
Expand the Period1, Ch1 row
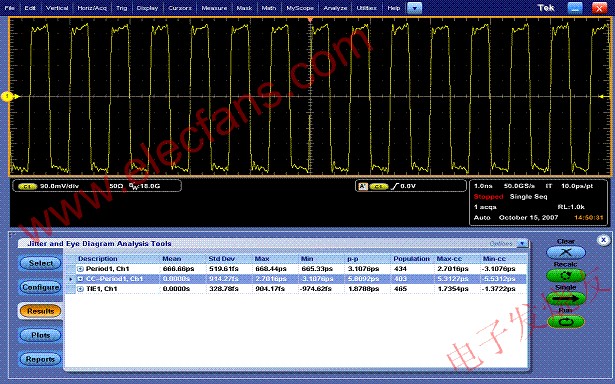click(80, 269)
